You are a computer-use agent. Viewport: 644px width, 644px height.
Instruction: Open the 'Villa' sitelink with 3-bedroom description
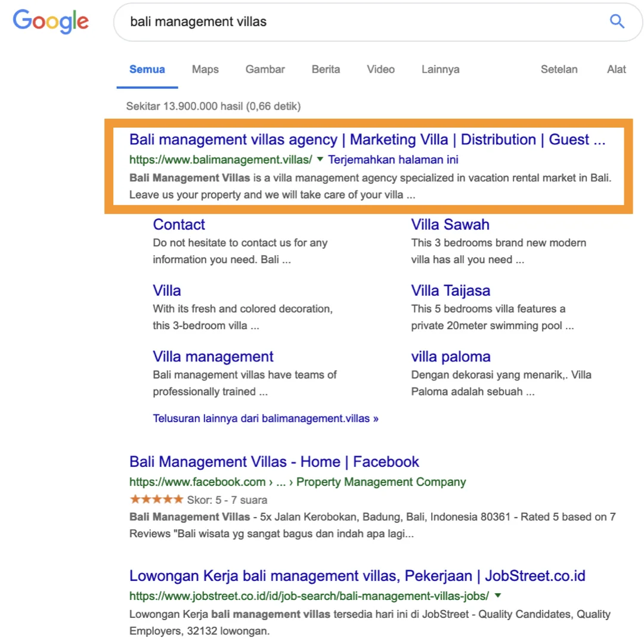(x=167, y=291)
